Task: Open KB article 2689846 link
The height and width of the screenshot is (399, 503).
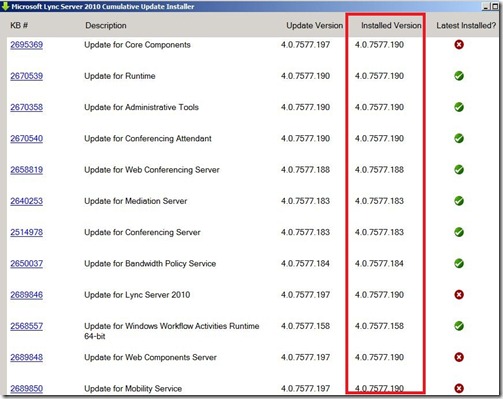Action: pos(26,295)
